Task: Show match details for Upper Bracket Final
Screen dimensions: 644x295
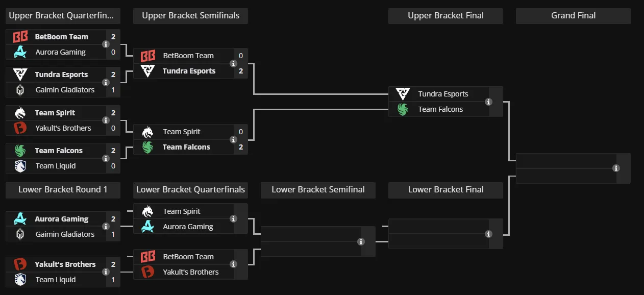Action: coord(488,102)
